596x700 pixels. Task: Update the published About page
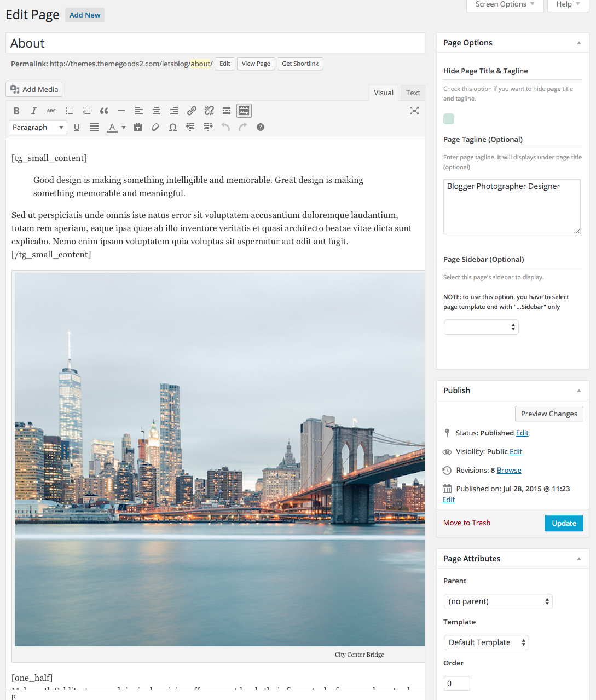(x=564, y=523)
